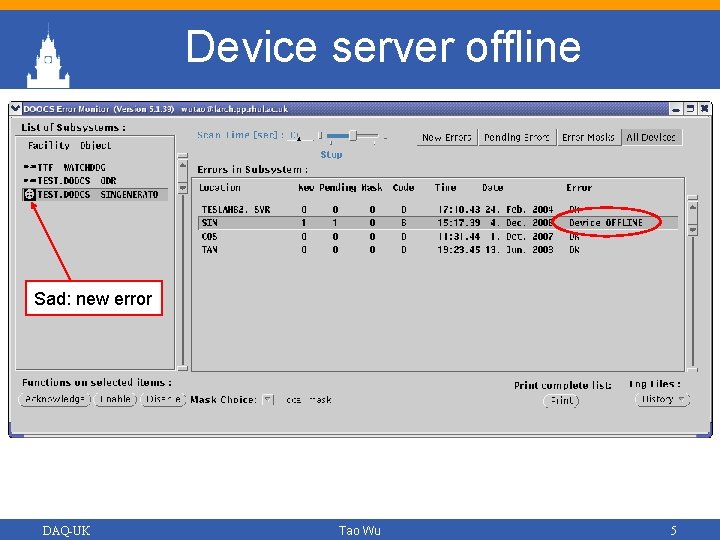Click subsystem list scroll down arrow
Screen dimensions: 720x540
click(183, 187)
